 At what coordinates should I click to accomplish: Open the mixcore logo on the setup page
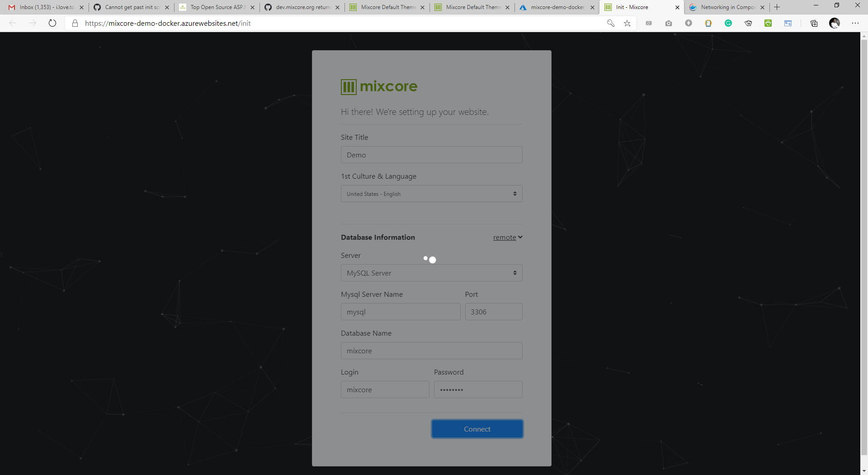click(378, 87)
